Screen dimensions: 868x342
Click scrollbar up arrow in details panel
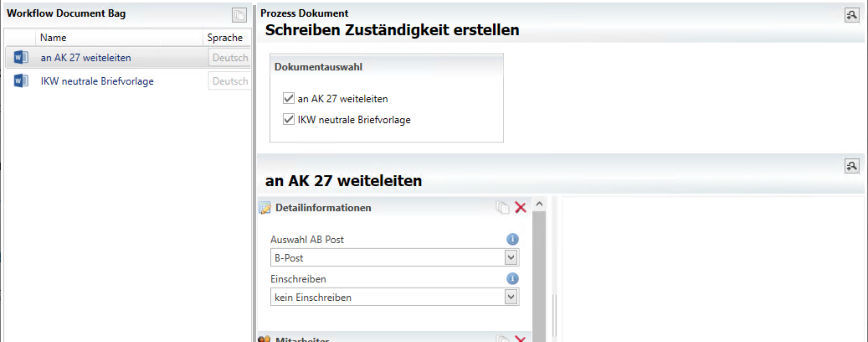click(x=539, y=205)
